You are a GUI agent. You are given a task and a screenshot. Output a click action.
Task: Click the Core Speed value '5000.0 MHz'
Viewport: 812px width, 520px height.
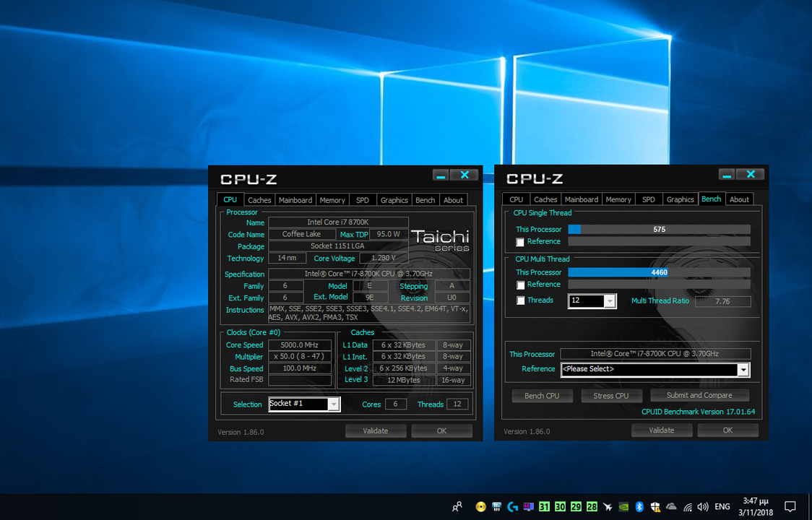[300, 345]
